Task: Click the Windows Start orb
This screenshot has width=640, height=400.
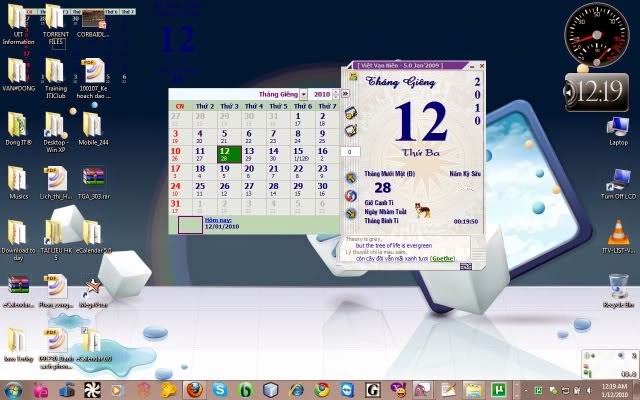Action: [x=14, y=389]
